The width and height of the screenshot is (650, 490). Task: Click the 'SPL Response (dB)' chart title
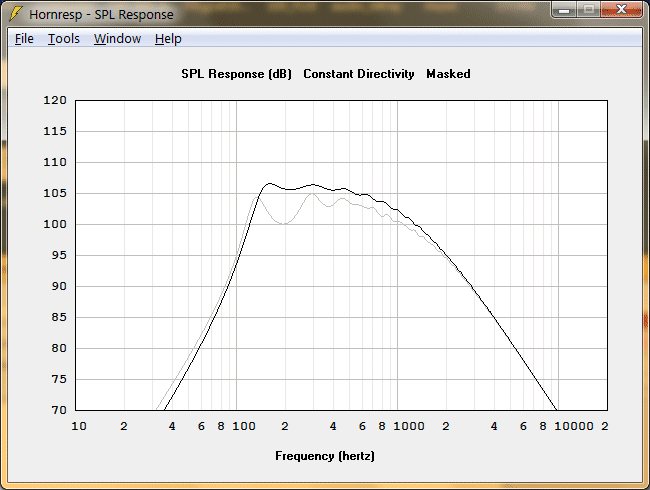pyautogui.click(x=236, y=74)
